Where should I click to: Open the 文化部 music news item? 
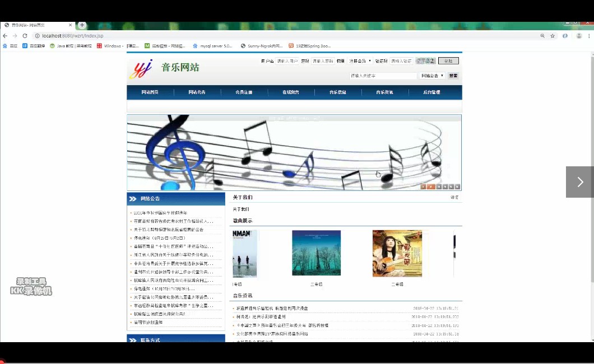272,334
